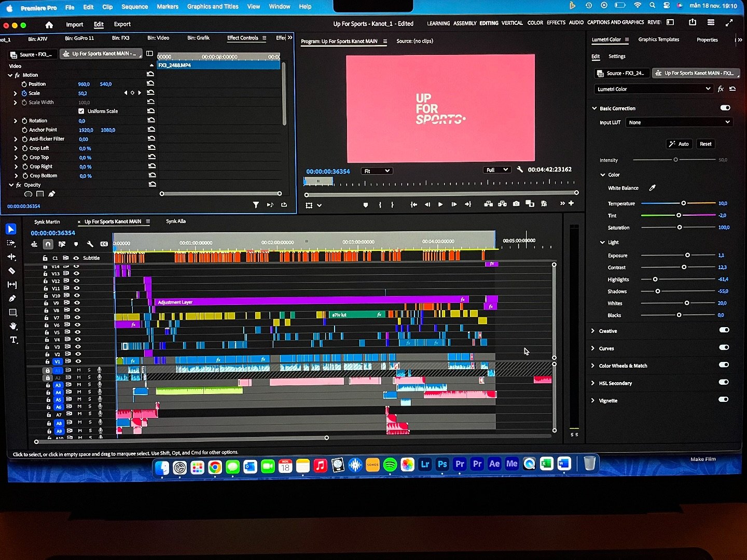Select the Slip tool
747x560 pixels.
coord(12,285)
